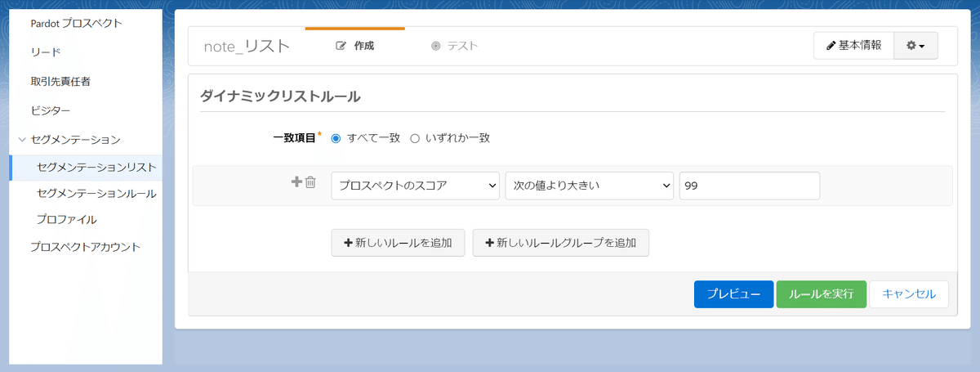Open the プロスペクトのスコア dropdown
Screen dimensions: 980x372
416,186
